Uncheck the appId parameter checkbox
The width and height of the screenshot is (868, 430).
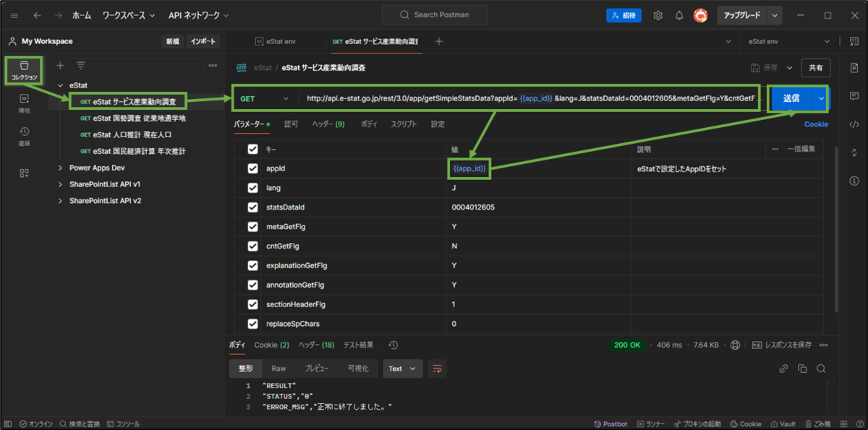(252, 168)
